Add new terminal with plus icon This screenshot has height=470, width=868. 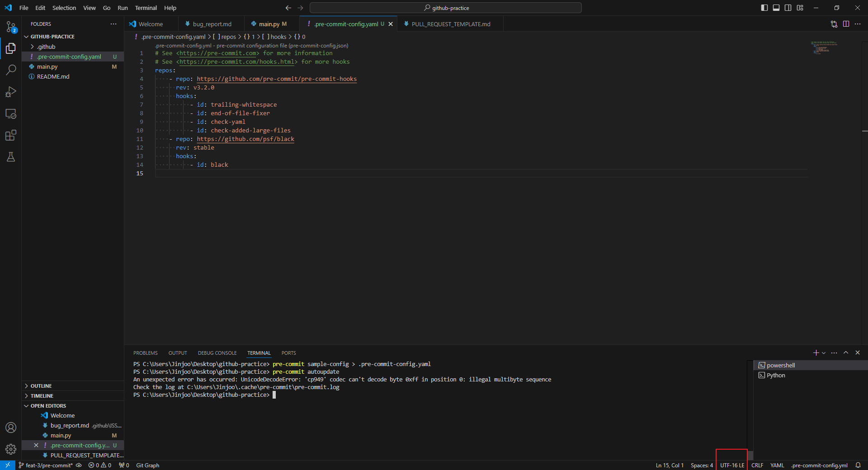pyautogui.click(x=816, y=352)
